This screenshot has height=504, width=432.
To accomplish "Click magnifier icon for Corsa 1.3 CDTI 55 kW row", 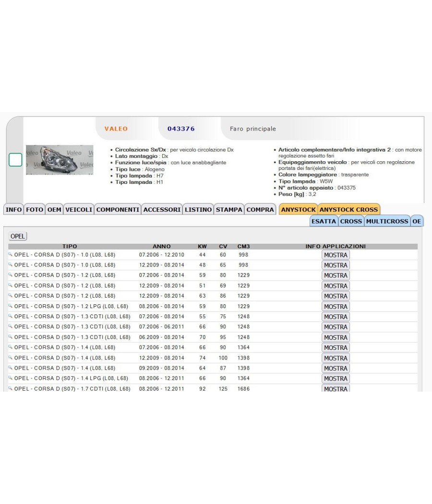I will pyautogui.click(x=10, y=316).
